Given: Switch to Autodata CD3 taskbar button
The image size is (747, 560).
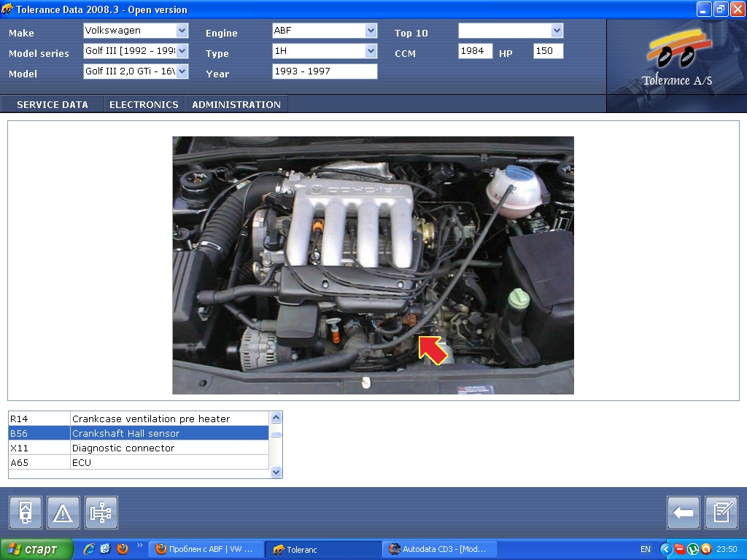Looking at the screenshot, I should 438,549.
